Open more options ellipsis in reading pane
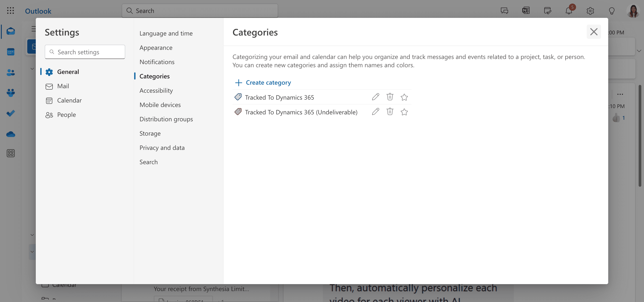 click(620, 94)
